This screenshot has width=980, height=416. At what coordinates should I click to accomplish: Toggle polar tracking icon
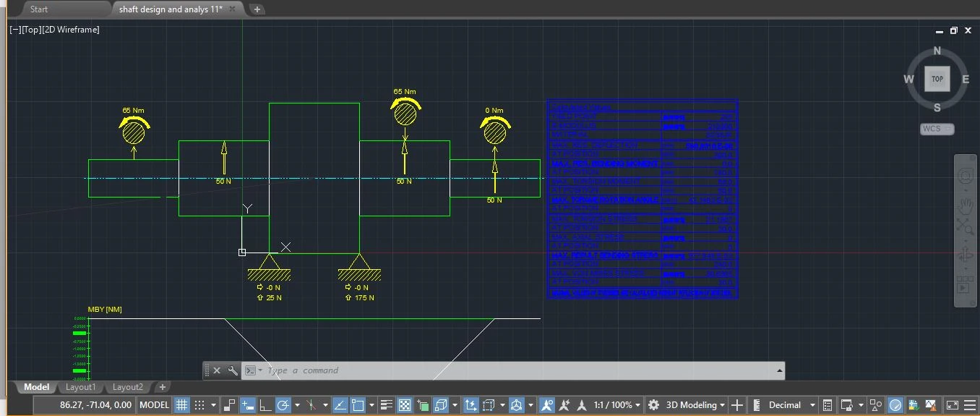pos(283,405)
